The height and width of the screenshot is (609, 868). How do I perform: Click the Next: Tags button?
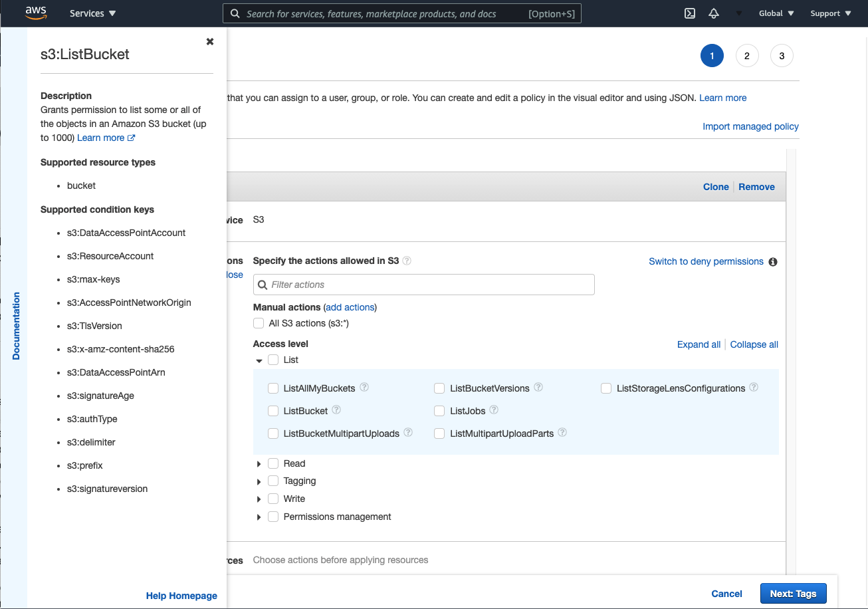(x=793, y=593)
